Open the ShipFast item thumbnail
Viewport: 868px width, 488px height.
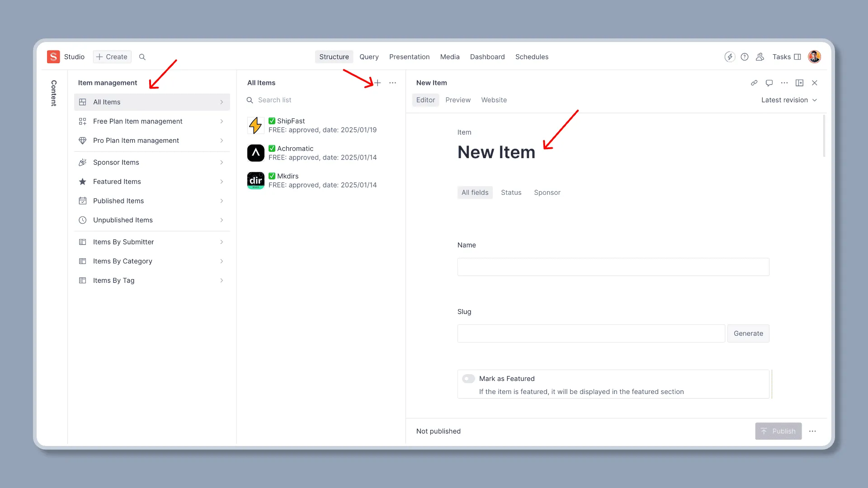pos(255,125)
